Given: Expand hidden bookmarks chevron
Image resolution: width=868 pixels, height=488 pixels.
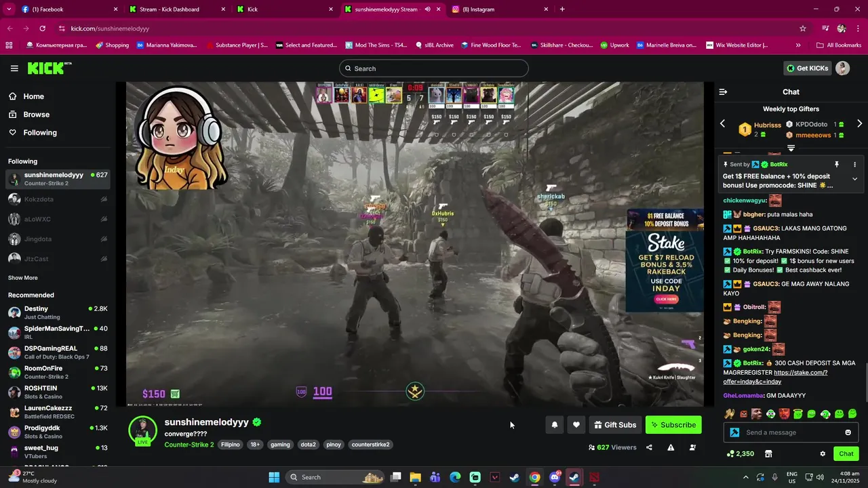Looking at the screenshot, I should tap(798, 45).
